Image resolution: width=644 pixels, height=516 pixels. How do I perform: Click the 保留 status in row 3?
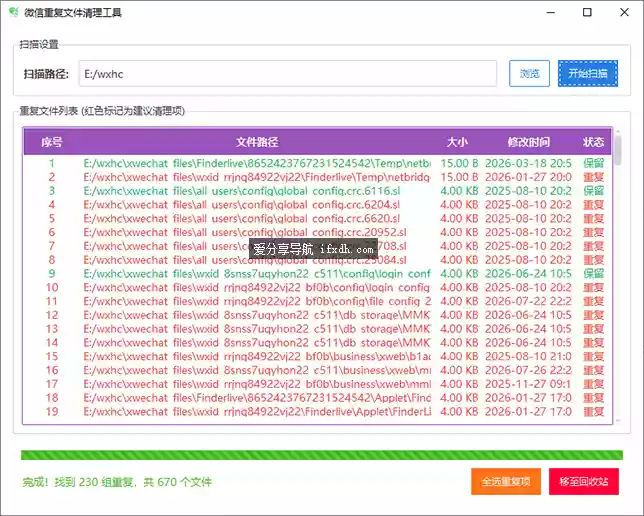click(593, 191)
